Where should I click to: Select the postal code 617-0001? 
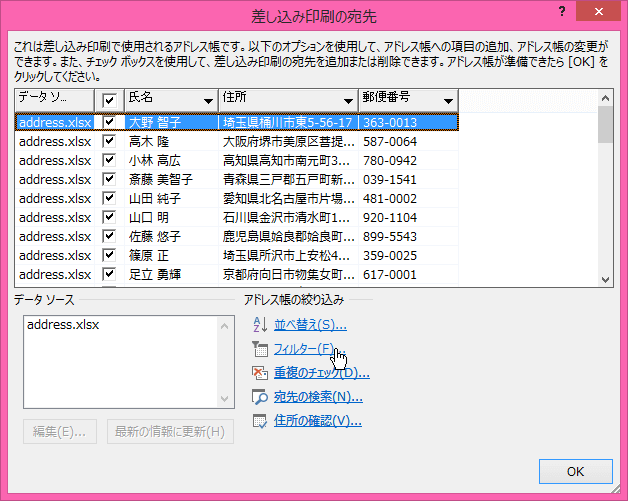(390, 275)
